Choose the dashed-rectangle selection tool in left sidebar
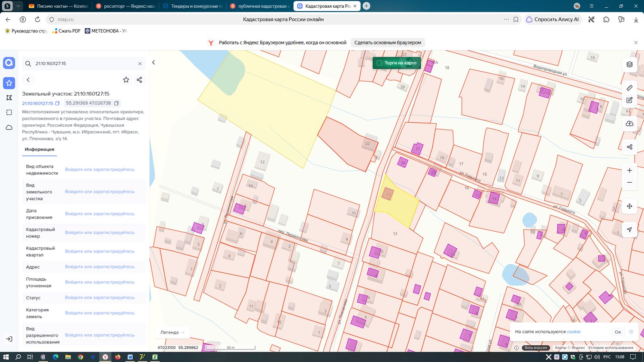The width and height of the screenshot is (644, 362). (9, 112)
